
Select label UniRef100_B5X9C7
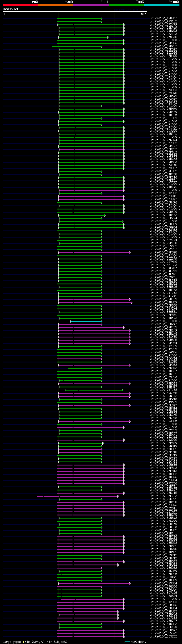(163, 168)
